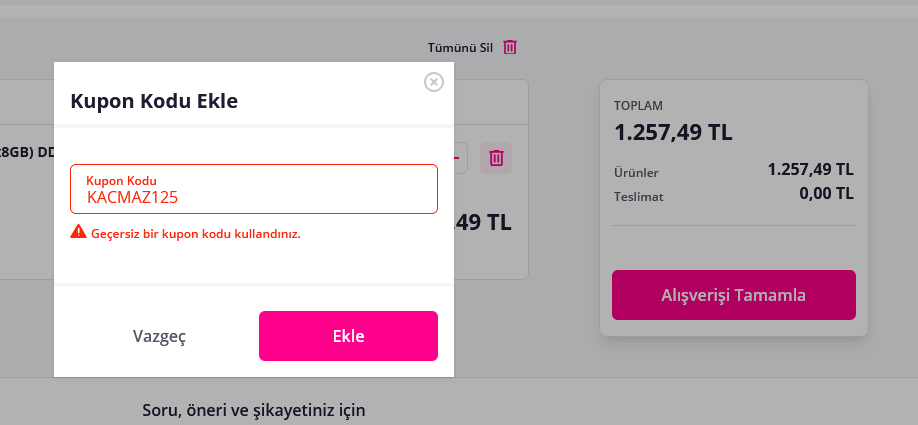The image size is (918, 425).
Task: Click the trash icon beside Tümünü Sil
Action: pos(510,47)
